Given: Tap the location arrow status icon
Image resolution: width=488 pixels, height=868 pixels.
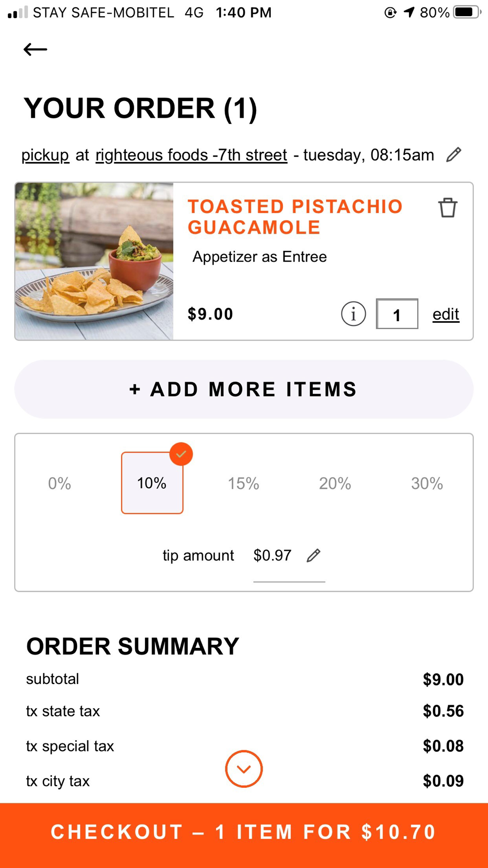Looking at the screenshot, I should tap(409, 12).
